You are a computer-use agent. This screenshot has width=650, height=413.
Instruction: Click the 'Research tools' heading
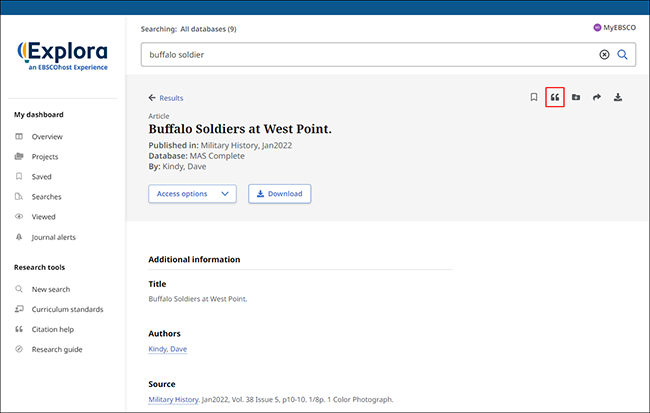click(x=39, y=267)
